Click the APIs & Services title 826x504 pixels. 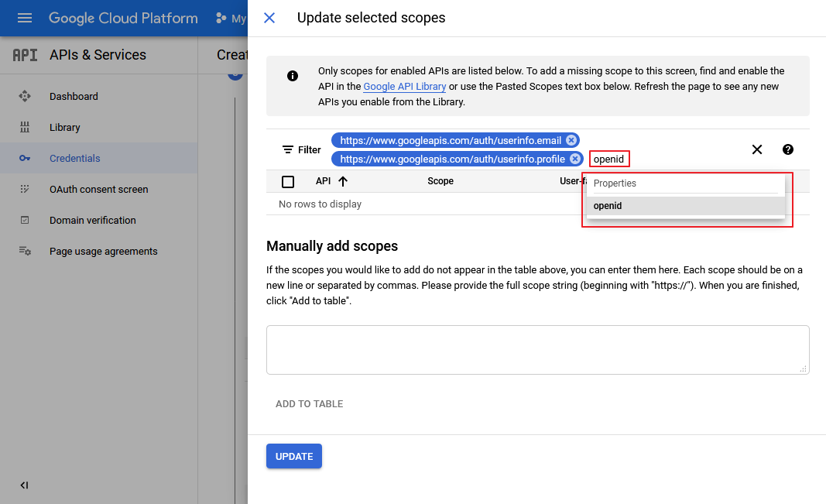click(x=98, y=55)
